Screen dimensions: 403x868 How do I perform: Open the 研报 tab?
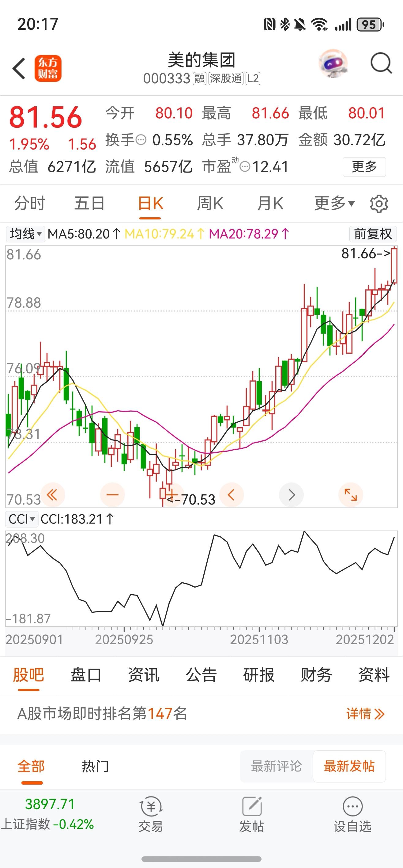[x=258, y=675]
